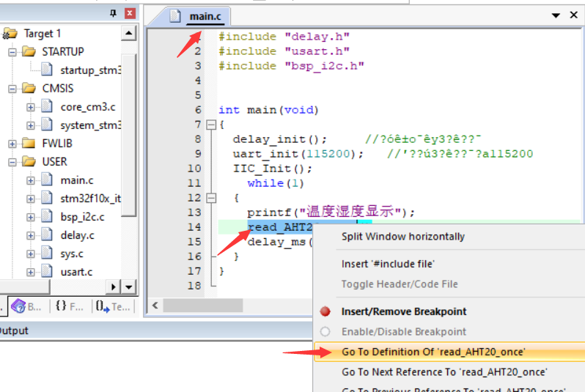Viewport: 585px width, 392px height.
Task: Expand usart.c file node
Action: (31, 273)
